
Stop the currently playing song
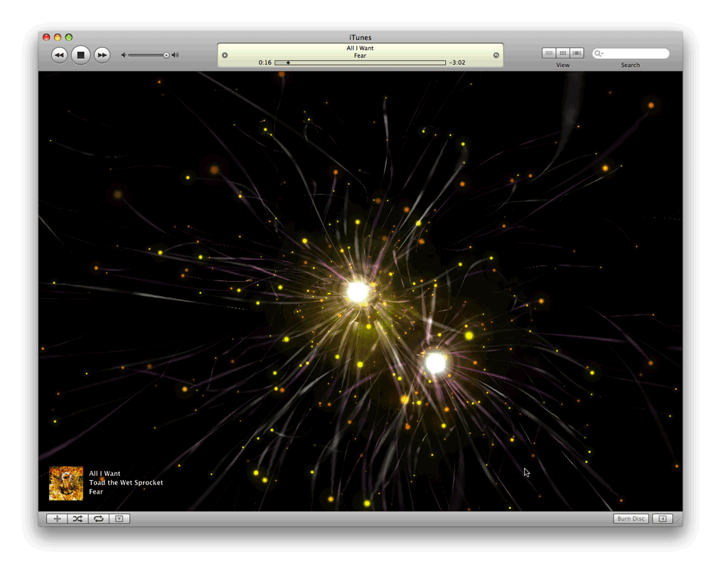tap(80, 55)
